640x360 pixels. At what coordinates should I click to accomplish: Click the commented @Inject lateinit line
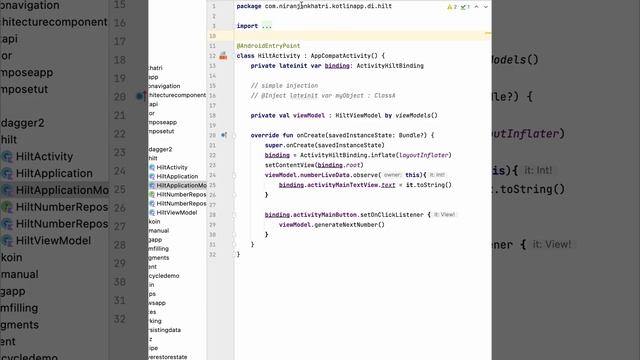pyautogui.click(x=323, y=96)
